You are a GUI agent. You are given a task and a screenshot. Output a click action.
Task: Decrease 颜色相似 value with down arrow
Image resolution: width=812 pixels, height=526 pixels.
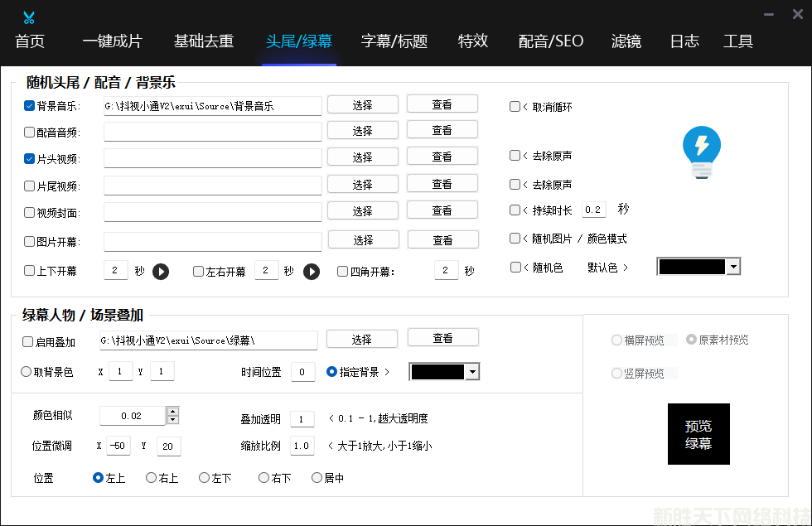point(172,420)
